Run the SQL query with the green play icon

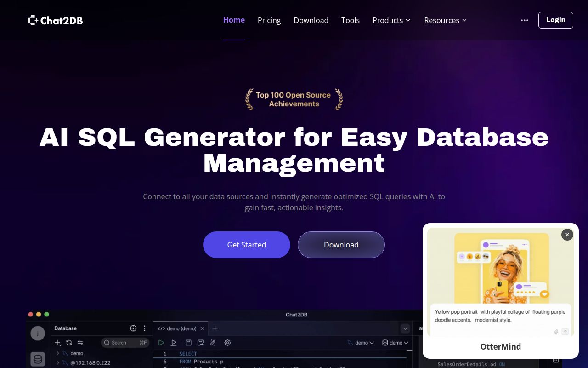click(x=161, y=343)
